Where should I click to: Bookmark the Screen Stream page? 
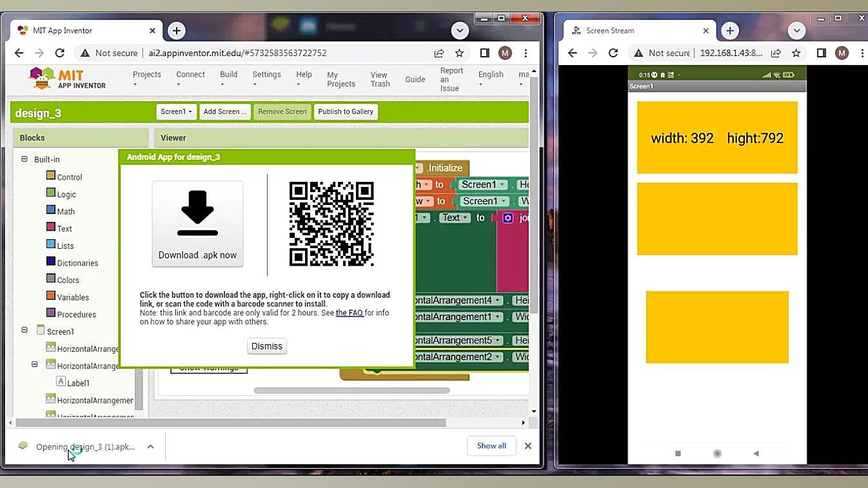[796, 53]
